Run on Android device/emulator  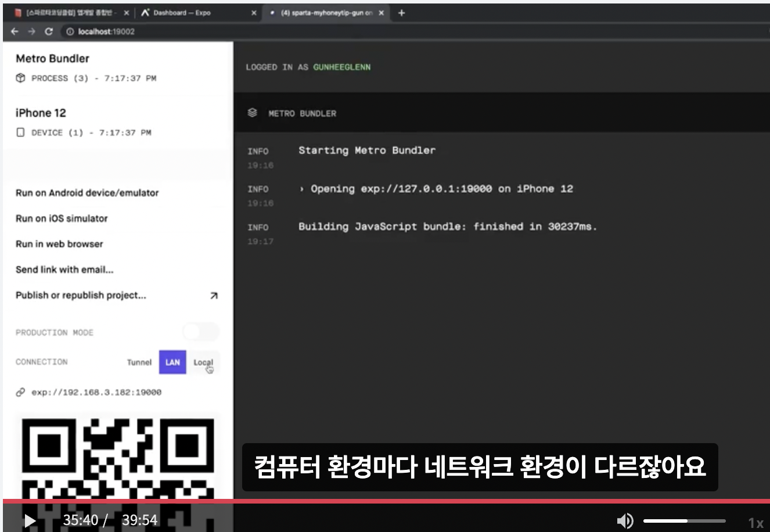tap(87, 193)
